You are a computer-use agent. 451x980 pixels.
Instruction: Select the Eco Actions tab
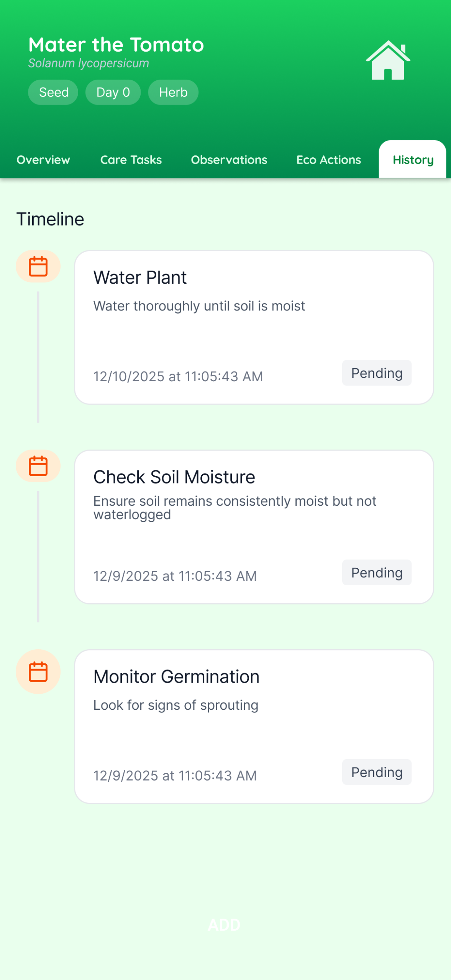click(x=328, y=160)
